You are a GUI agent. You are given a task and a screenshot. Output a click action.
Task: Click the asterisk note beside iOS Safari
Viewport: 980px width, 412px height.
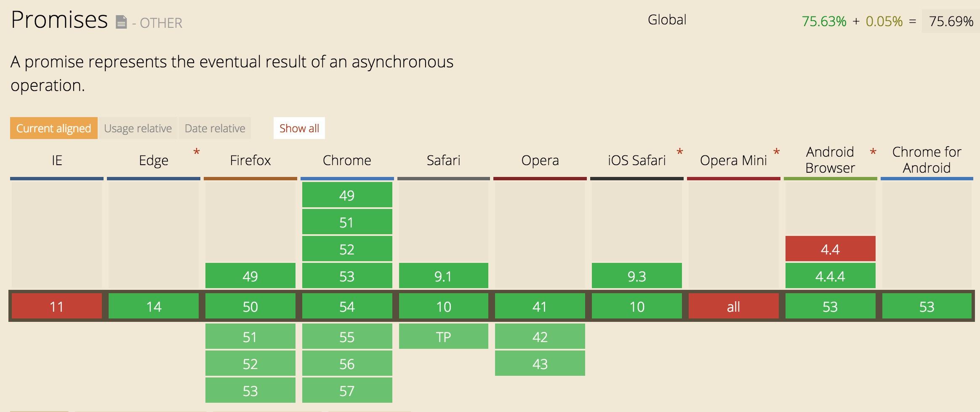coord(679,152)
